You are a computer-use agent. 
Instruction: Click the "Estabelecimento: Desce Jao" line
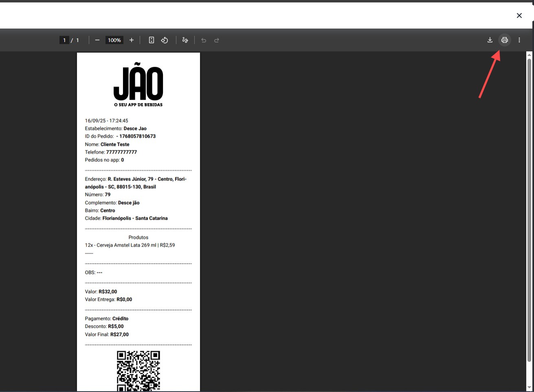point(116,128)
